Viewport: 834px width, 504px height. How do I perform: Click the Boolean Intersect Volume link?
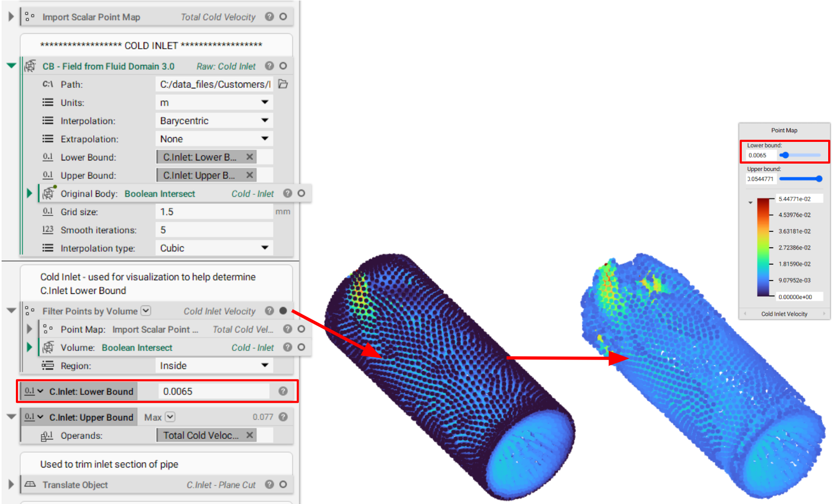coord(137,348)
